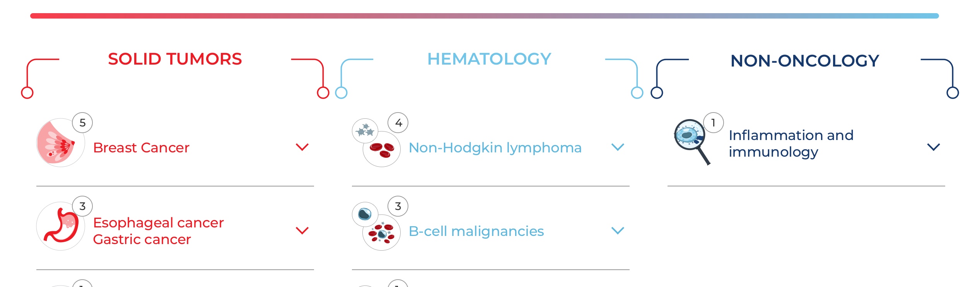980x287 pixels.
Task: Click the Inflammation and immunology label
Action: 791,143
